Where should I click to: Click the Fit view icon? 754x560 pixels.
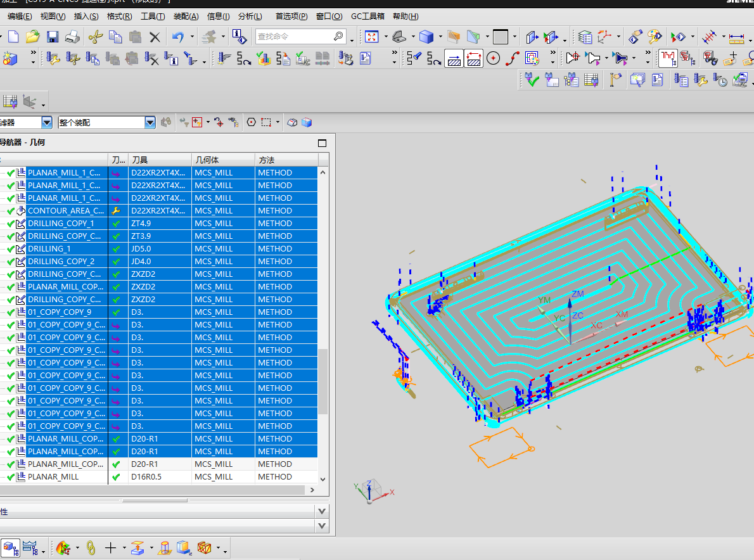[x=372, y=37]
